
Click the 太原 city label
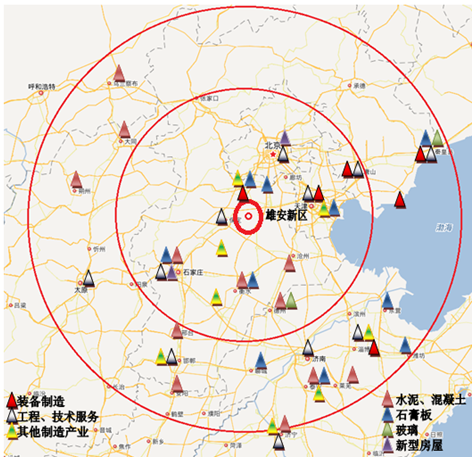pyautogui.click(x=81, y=290)
